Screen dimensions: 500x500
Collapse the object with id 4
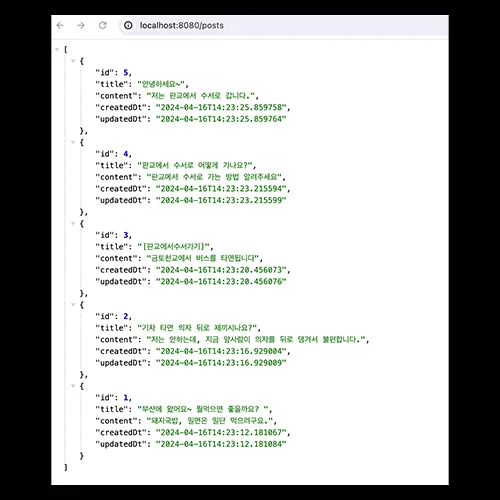point(73,142)
